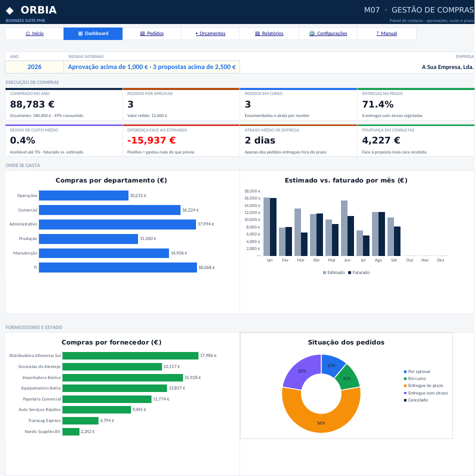Click the Manutenção department bar
The image size is (475, 476).
(x=104, y=253)
